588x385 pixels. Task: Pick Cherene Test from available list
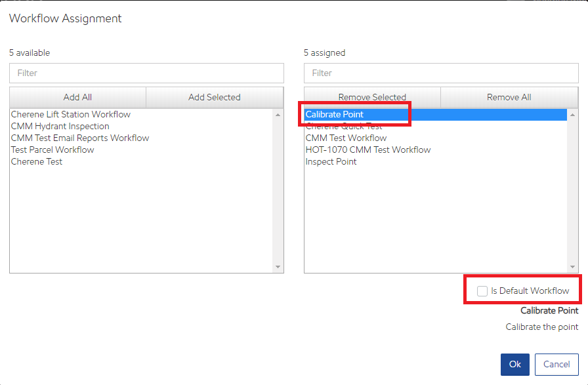coord(37,161)
